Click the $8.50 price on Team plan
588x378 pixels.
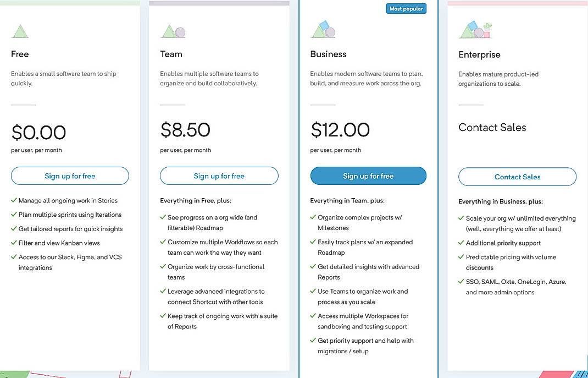185,130
